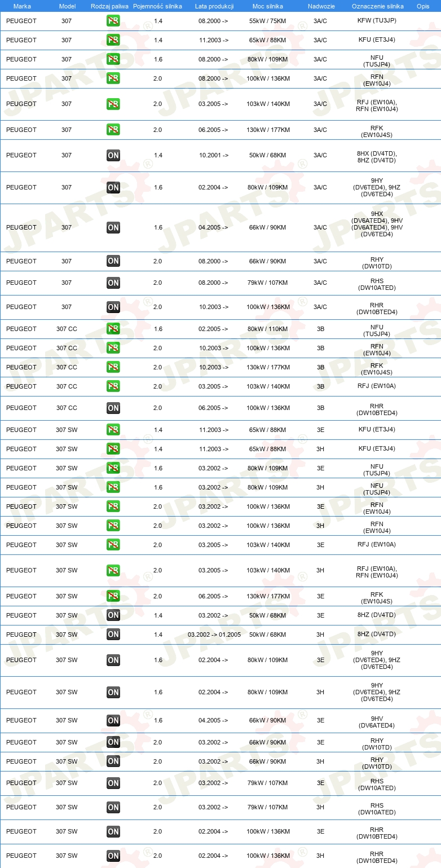Click the diesel ON icon for 307 CC RHR
Screen dimensions: 441x868
(x=113, y=408)
